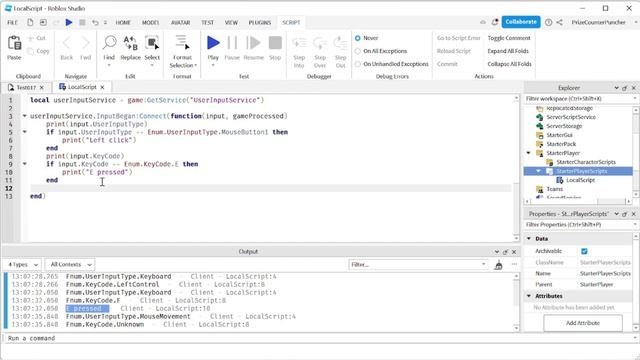Switch to the MODEL ribbon tab

150,22
